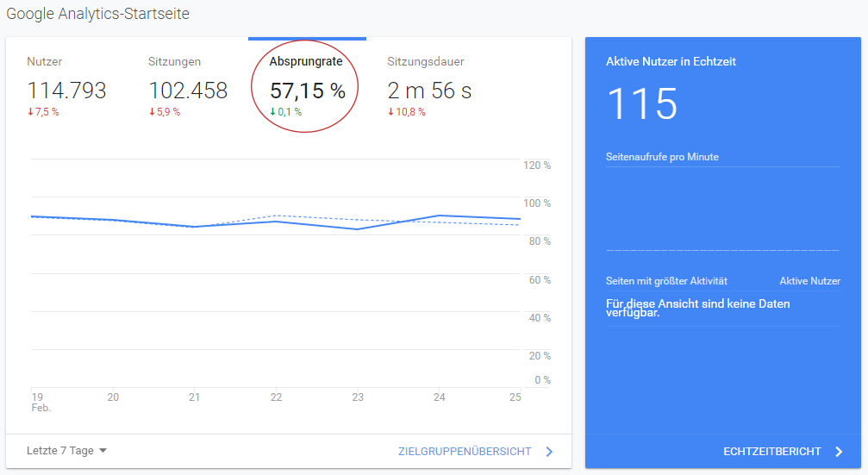Screen dimensions: 868x475
Task: Select the Sitzungen metric tab
Action: coord(188,87)
